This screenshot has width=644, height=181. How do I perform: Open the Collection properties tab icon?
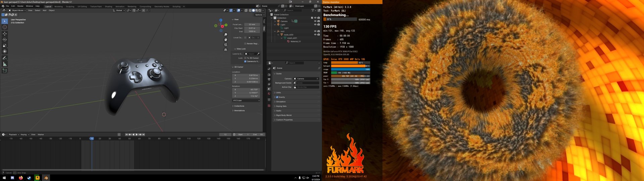(x=269, y=100)
